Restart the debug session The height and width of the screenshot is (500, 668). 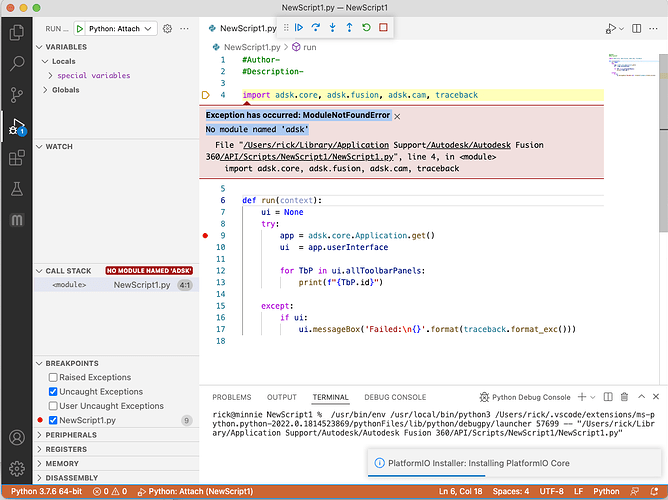point(366,28)
